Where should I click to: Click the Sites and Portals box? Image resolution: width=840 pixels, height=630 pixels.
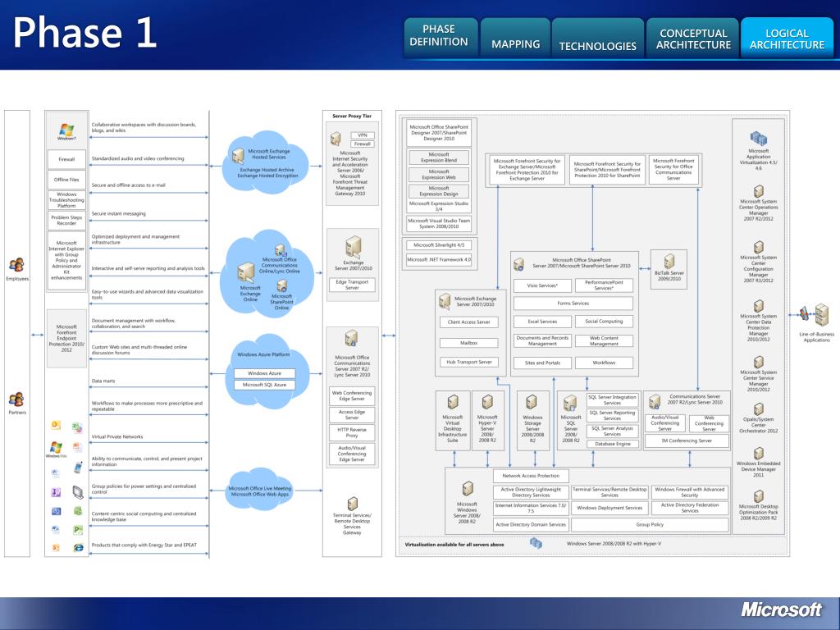542,363
